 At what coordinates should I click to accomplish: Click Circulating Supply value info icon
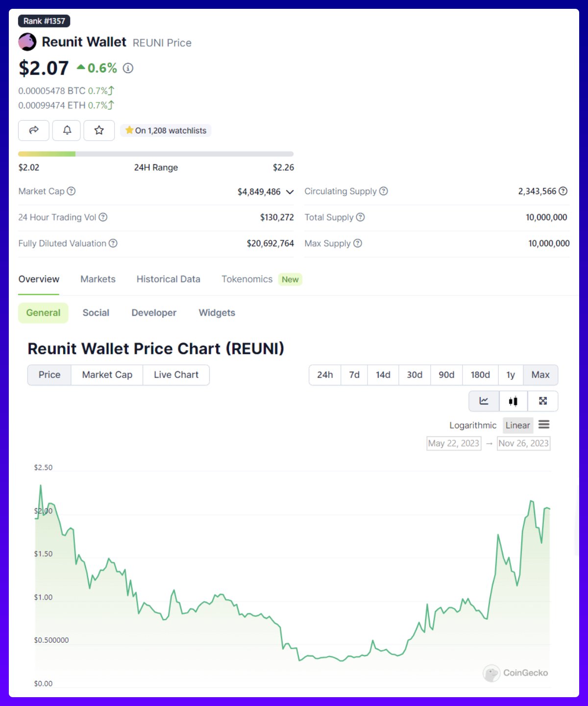pyautogui.click(x=563, y=191)
